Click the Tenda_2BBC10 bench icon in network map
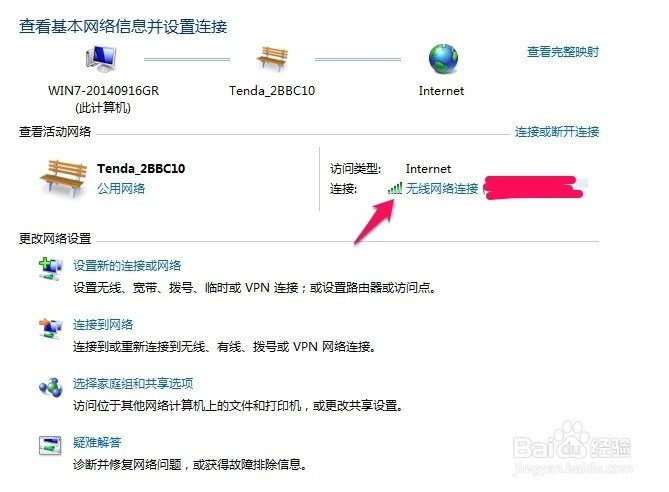The height and width of the screenshot is (492, 669). (x=272, y=58)
